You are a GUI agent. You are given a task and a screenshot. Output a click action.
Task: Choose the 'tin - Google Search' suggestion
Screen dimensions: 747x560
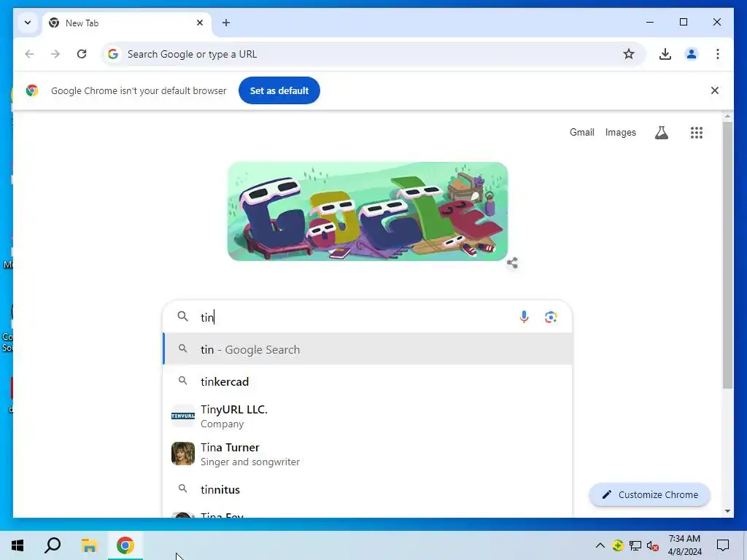(368, 349)
